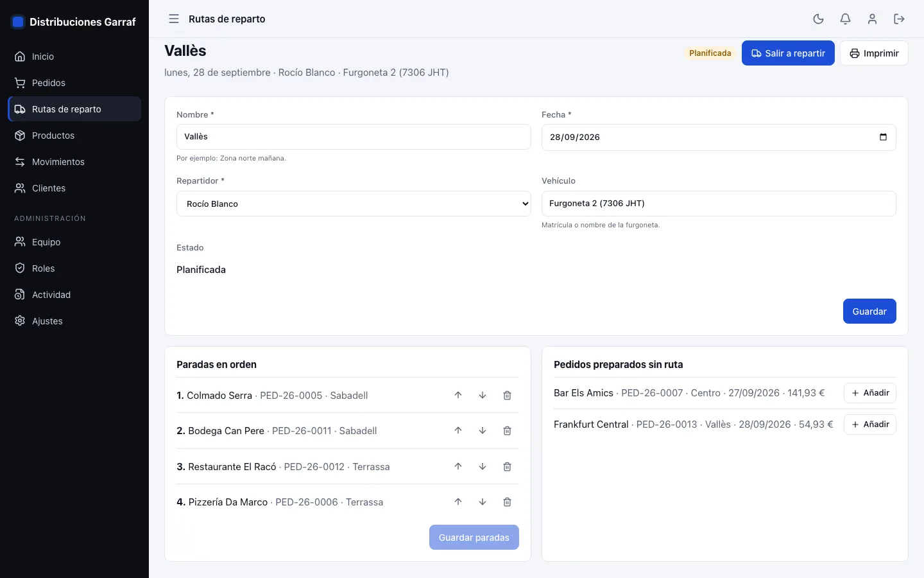
Task: Open the Repartidor dropdown
Action: pos(354,204)
